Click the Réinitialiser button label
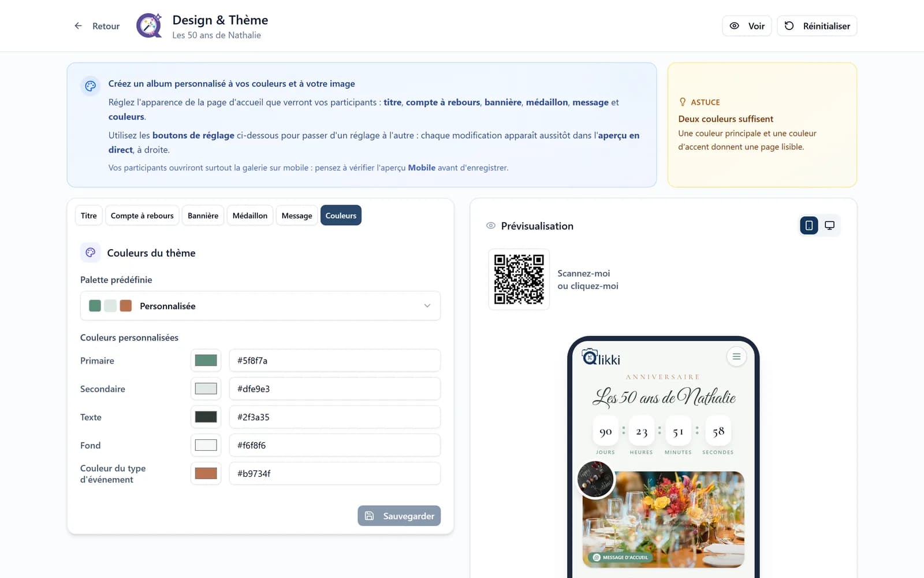This screenshot has height=578, width=924. click(x=826, y=26)
